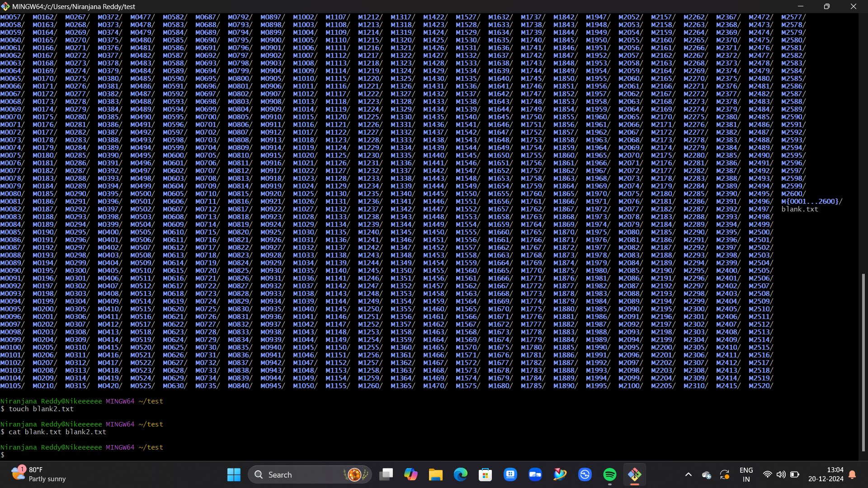868x488 pixels.
Task: Open the Windows Start menu
Action: (234, 474)
